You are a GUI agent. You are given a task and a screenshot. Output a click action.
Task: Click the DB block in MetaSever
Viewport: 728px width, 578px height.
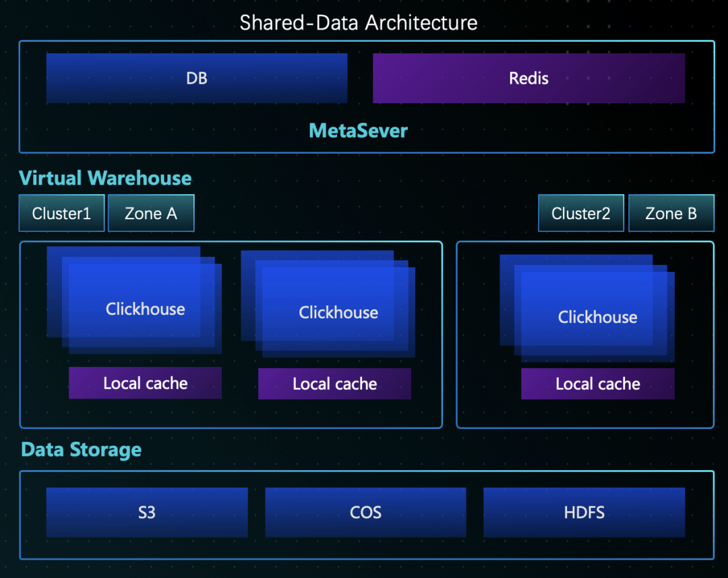tap(197, 78)
